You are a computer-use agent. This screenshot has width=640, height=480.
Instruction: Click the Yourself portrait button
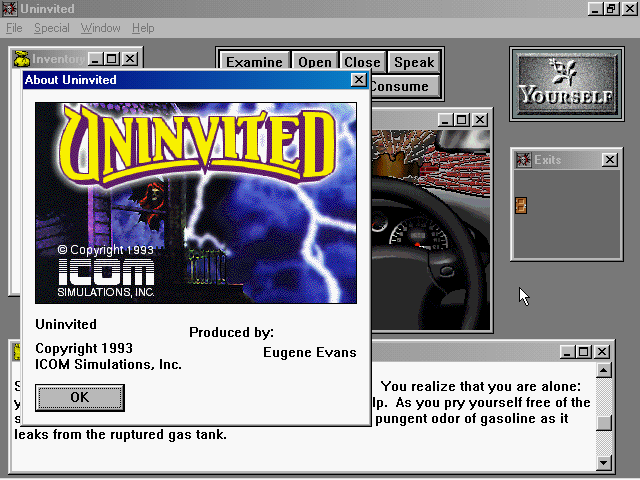[567, 84]
